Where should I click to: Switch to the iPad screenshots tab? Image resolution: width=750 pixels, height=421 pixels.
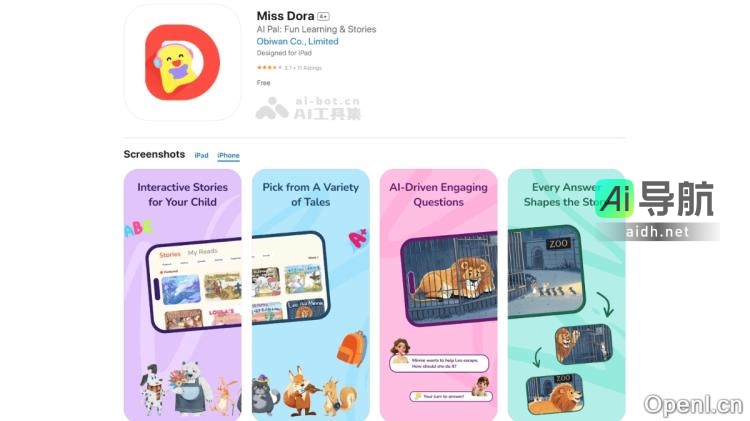(201, 155)
